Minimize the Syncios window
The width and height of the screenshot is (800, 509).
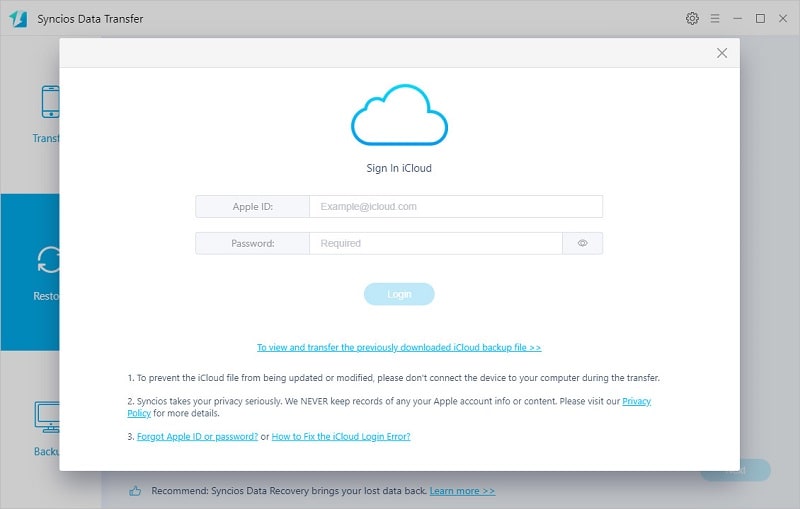coord(737,18)
